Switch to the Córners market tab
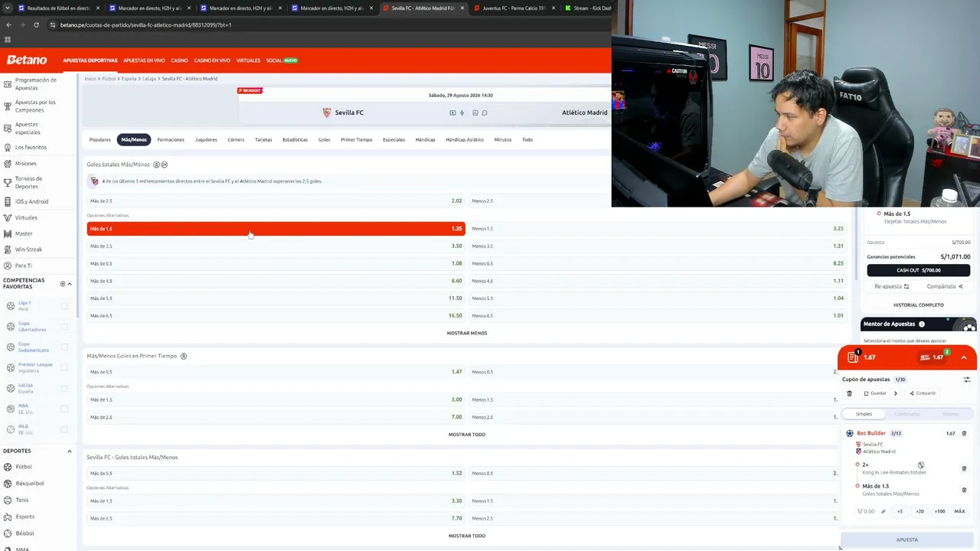The height and width of the screenshot is (551, 980). click(236, 140)
